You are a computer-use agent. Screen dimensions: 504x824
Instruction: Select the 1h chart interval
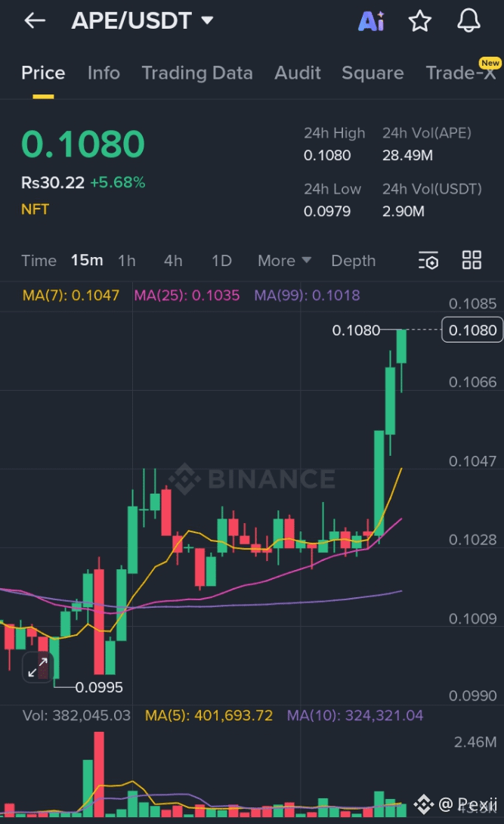pyautogui.click(x=127, y=261)
